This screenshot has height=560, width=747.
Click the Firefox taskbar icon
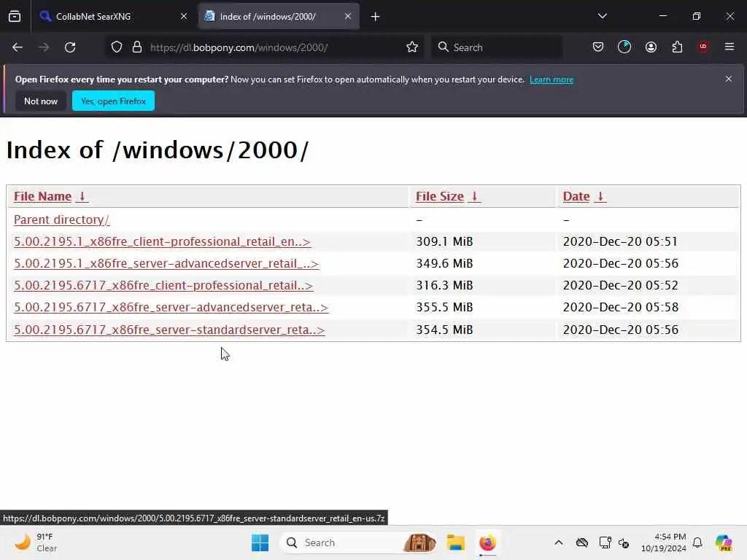488,542
